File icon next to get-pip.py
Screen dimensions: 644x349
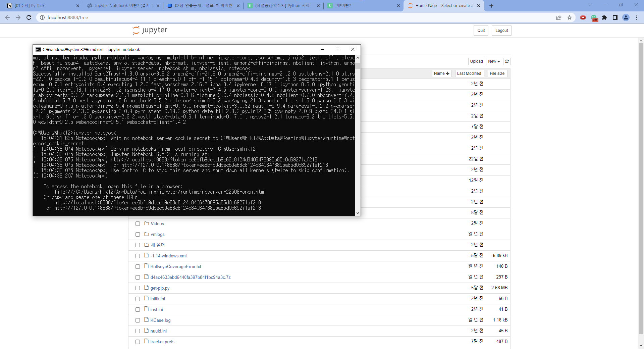tap(146, 288)
